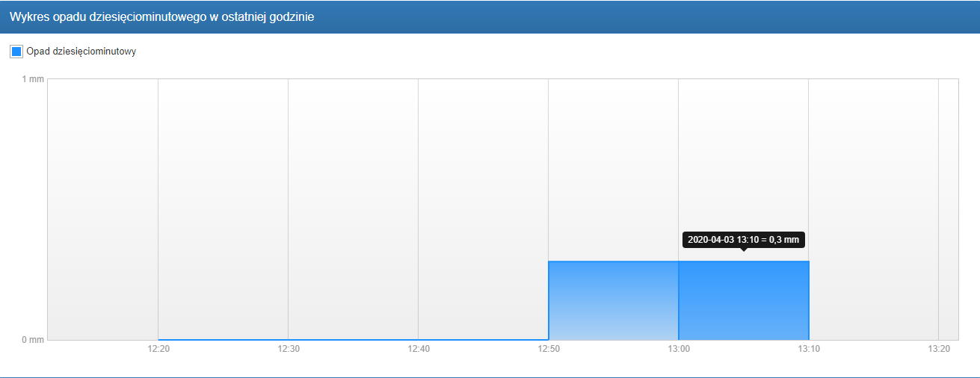Image resolution: width=980 pixels, height=378 pixels.
Task: Click the 13:20 x-axis time label
Action: pos(938,348)
